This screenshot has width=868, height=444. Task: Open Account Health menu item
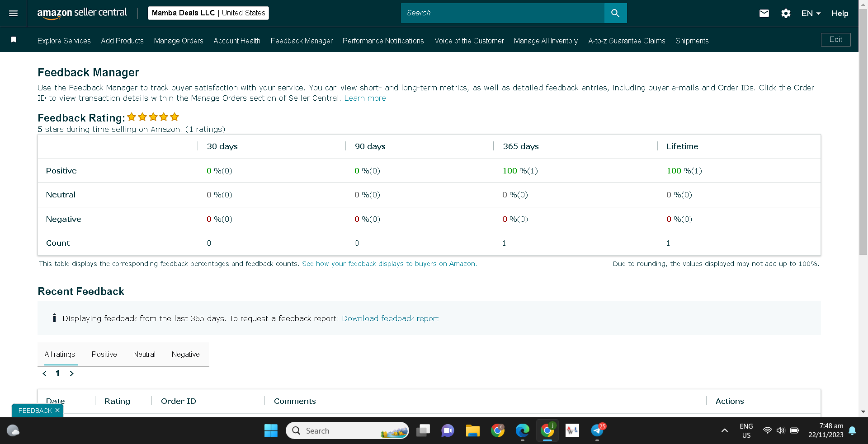pos(237,41)
